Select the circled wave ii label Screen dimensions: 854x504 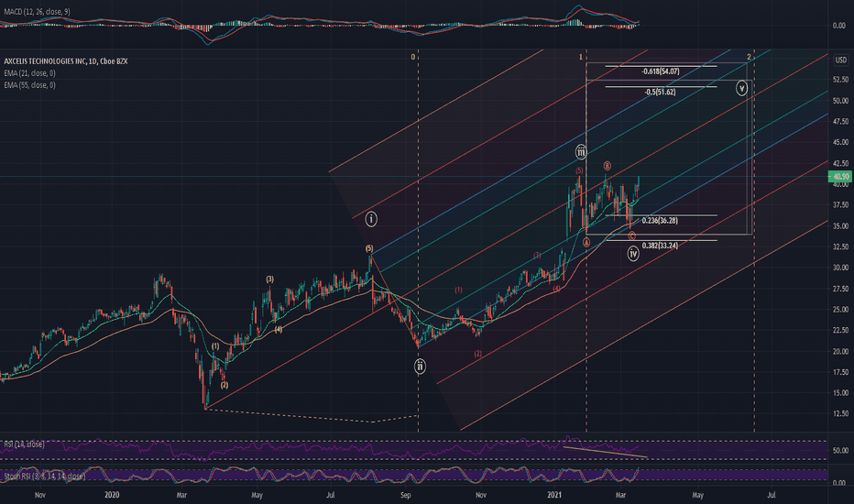click(x=420, y=367)
